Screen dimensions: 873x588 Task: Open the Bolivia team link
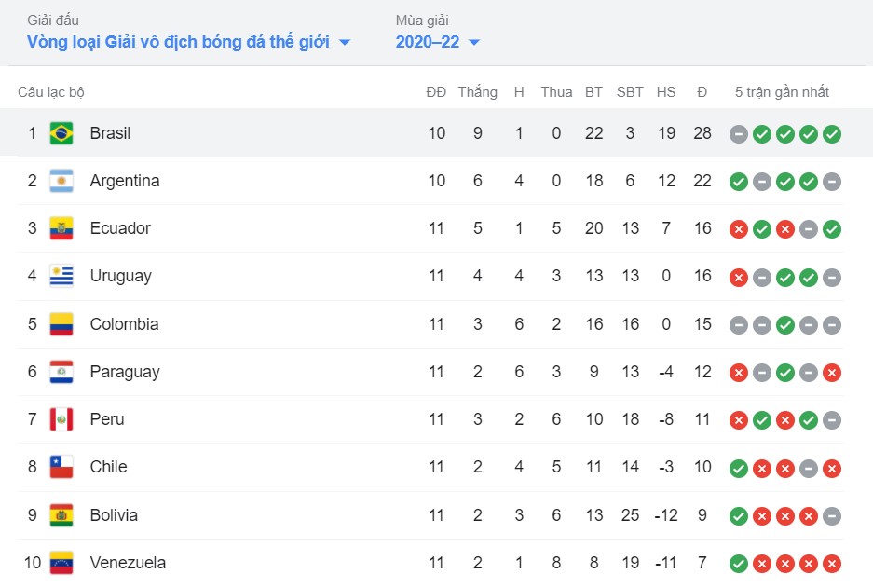point(114,515)
